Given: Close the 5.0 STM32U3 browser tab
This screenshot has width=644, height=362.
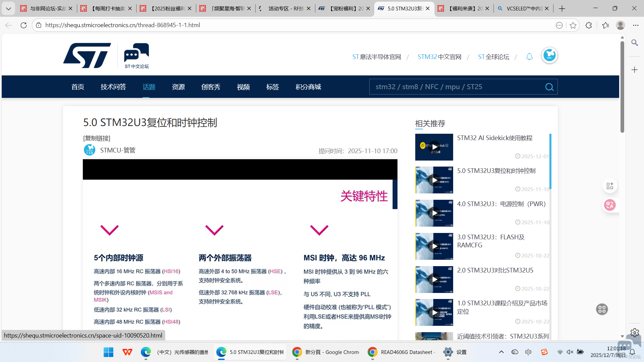Looking at the screenshot, I should click(428, 8).
